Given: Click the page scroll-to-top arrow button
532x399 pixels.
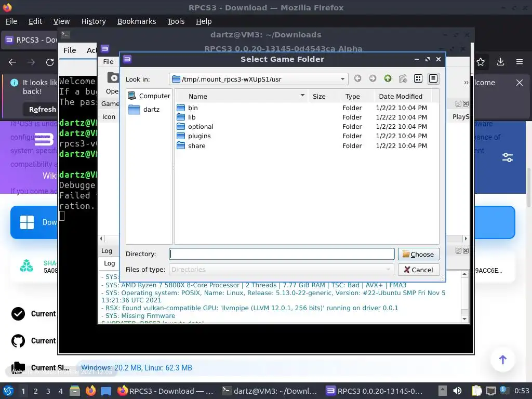Looking at the screenshot, I should [503, 360].
